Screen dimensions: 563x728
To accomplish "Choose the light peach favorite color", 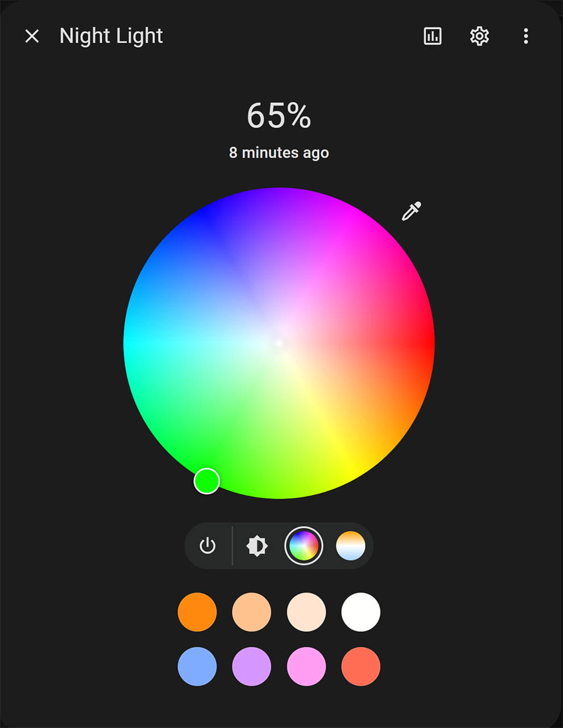I will (x=252, y=612).
